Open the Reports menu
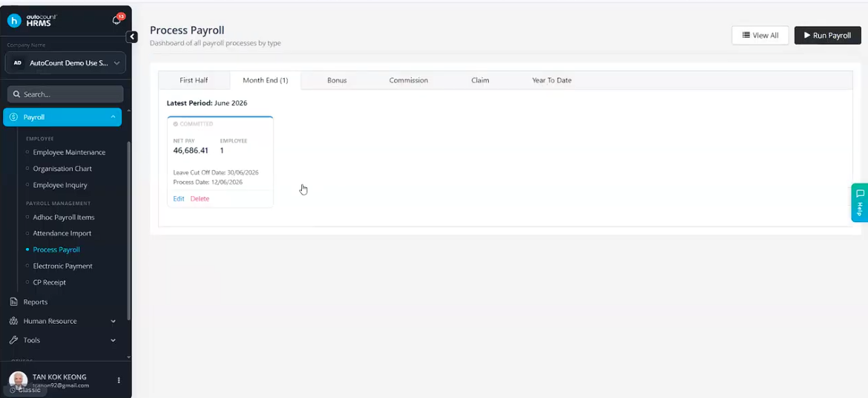This screenshot has height=398, width=868. (36, 302)
